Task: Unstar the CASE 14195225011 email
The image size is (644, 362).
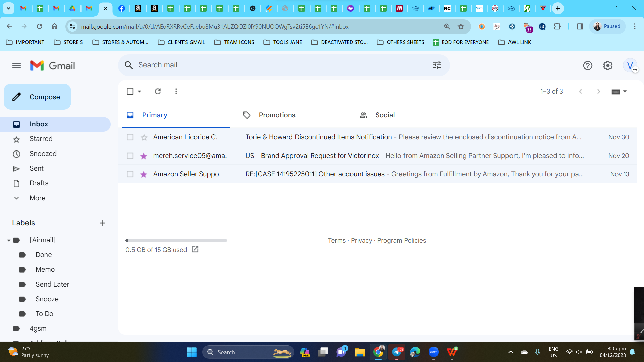Action: click(144, 174)
